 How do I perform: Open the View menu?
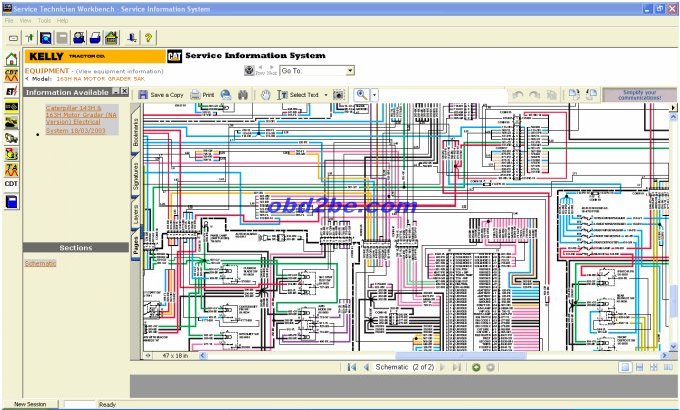click(26, 20)
